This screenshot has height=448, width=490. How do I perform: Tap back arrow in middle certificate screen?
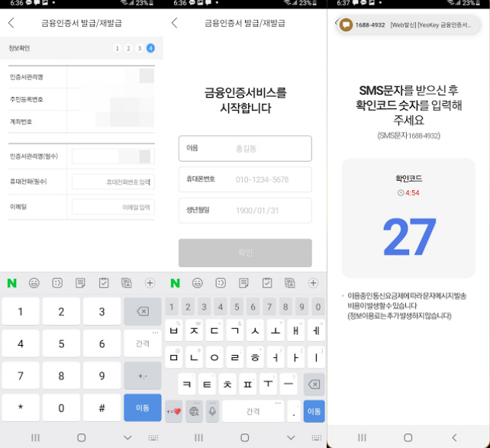click(x=174, y=23)
